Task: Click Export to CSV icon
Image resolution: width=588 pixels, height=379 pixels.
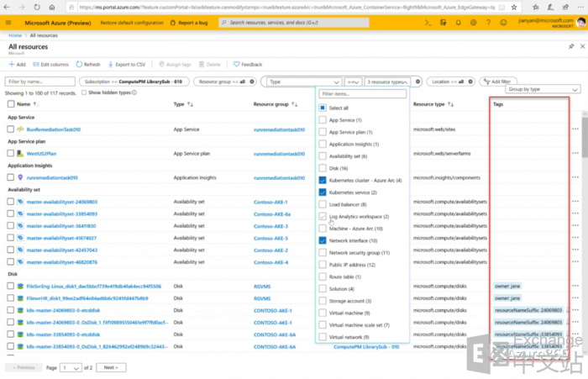Action: click(111, 64)
